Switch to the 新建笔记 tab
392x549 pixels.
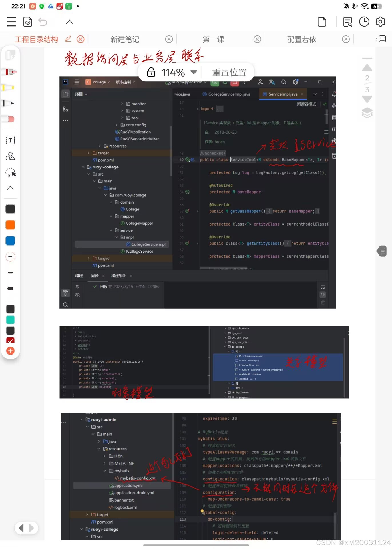click(125, 39)
